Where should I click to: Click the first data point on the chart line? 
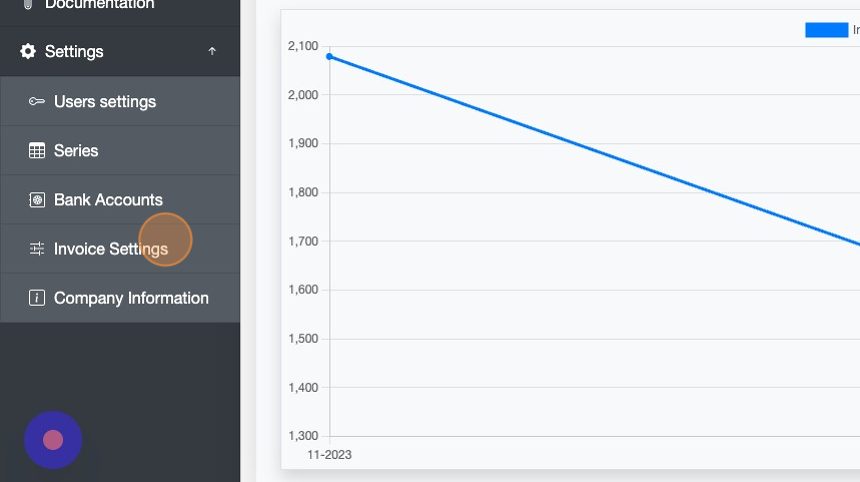point(330,56)
